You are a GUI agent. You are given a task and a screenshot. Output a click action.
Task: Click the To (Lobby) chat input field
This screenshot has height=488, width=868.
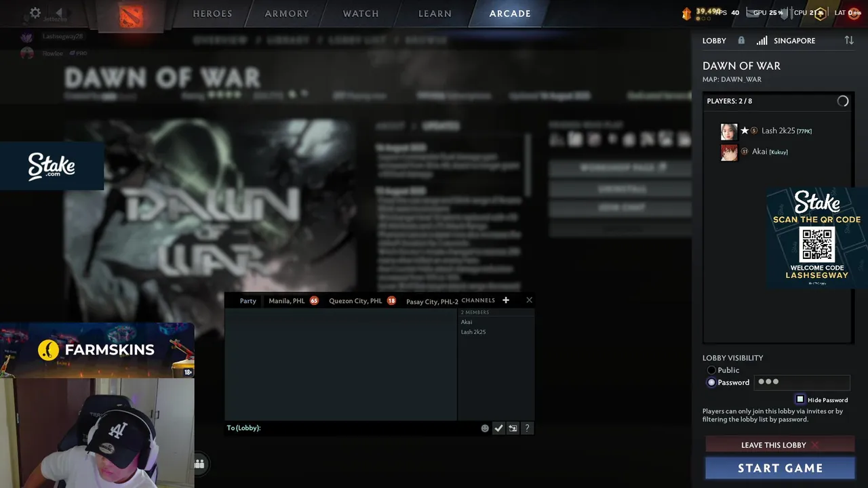tap(353, 428)
